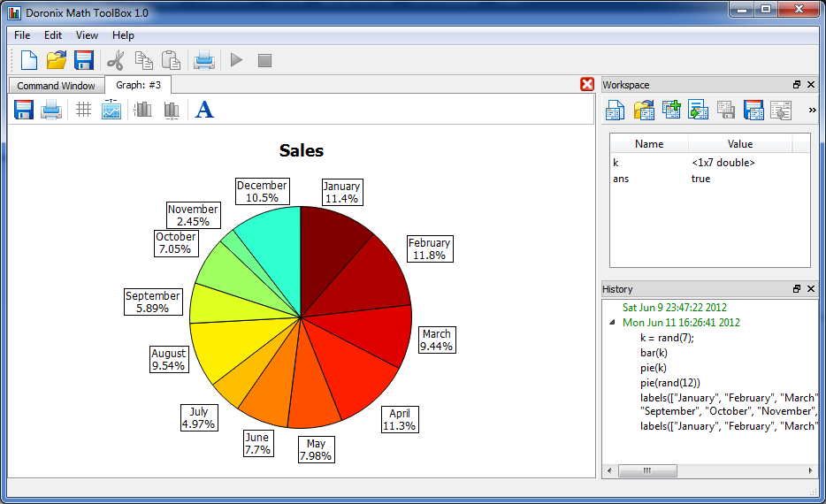Open workspace file with folder icon
The width and height of the screenshot is (826, 504).
coord(644,110)
